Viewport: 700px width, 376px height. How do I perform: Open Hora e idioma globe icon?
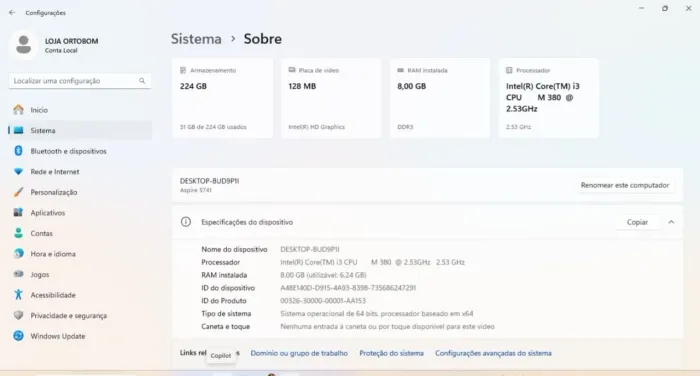[18, 254]
